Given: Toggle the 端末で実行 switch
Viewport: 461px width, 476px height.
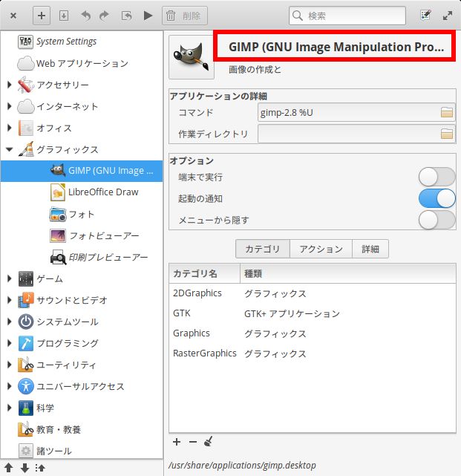Looking at the screenshot, I should [437, 177].
